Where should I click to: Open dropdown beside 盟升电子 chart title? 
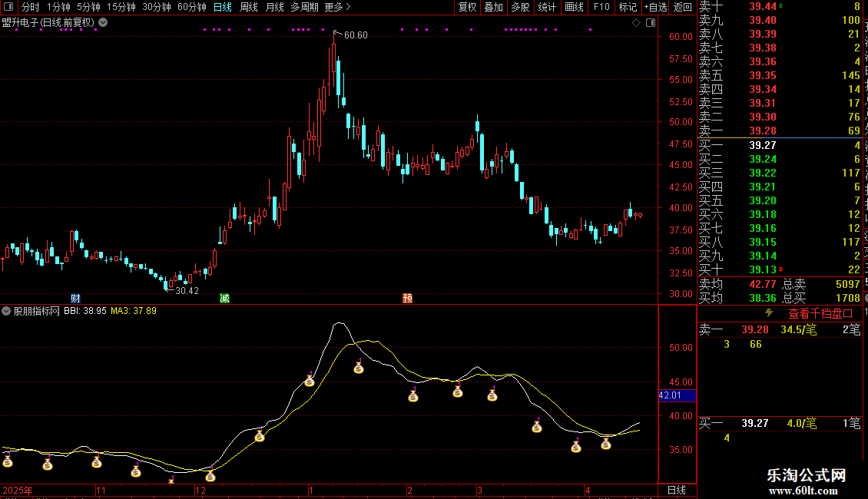tap(103, 23)
